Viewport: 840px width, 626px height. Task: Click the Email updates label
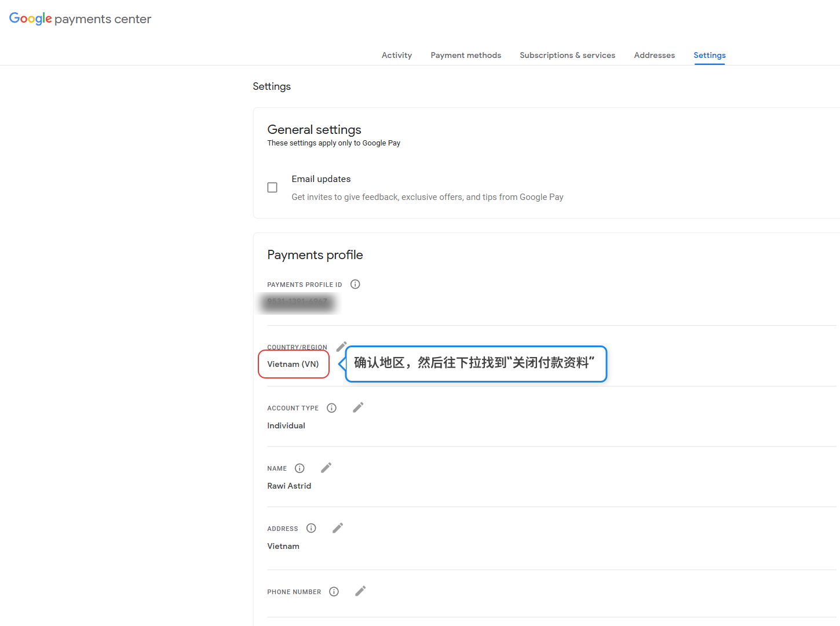[x=321, y=179]
